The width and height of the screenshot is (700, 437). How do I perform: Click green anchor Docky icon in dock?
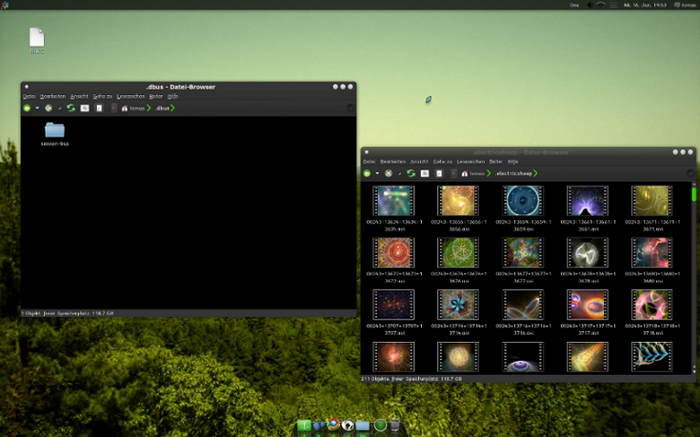(304, 425)
